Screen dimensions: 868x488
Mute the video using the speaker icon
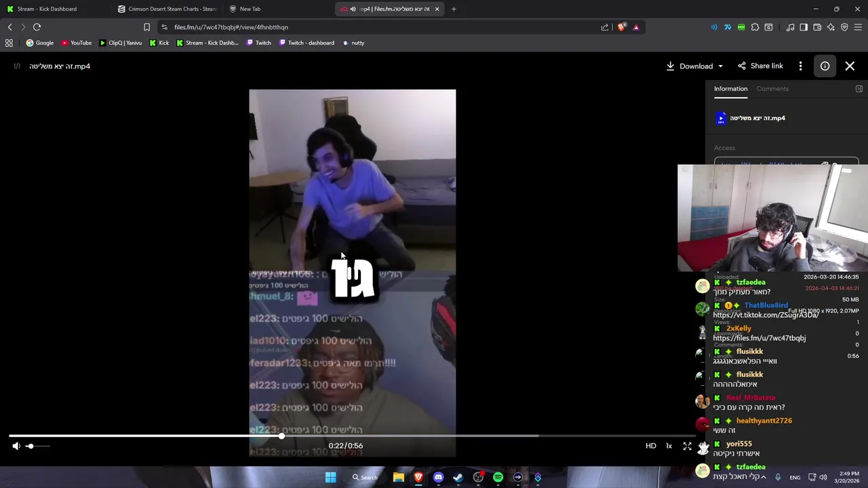[x=16, y=446]
